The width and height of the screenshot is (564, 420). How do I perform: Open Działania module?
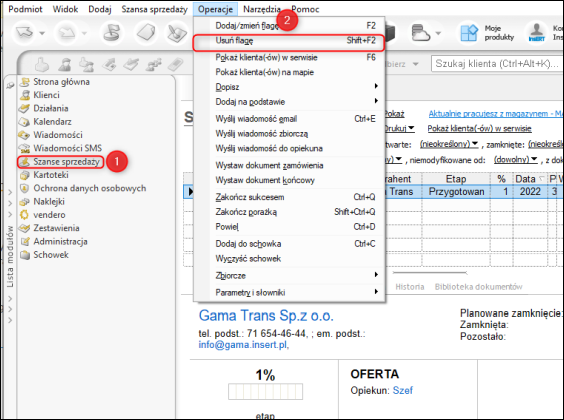44,109
